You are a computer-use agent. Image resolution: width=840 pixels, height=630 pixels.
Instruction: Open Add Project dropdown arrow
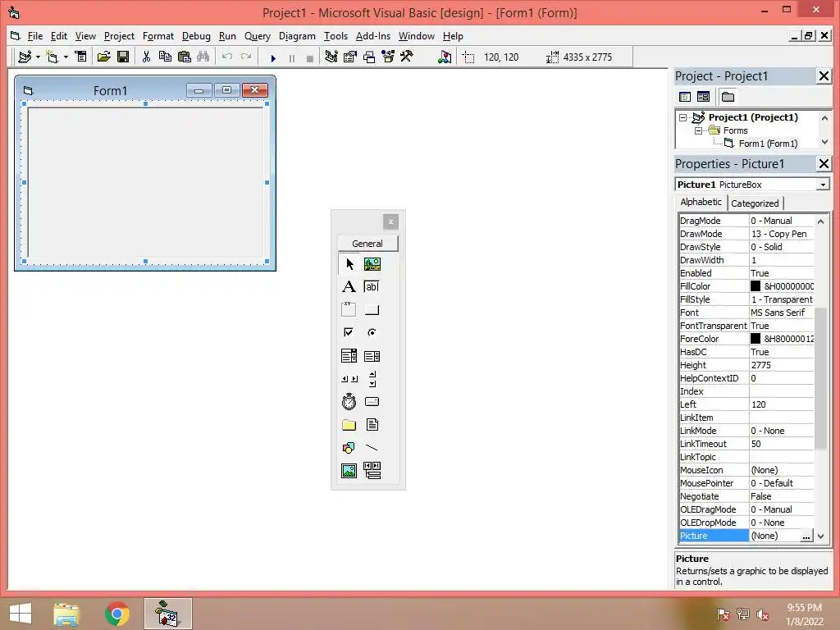[38, 57]
